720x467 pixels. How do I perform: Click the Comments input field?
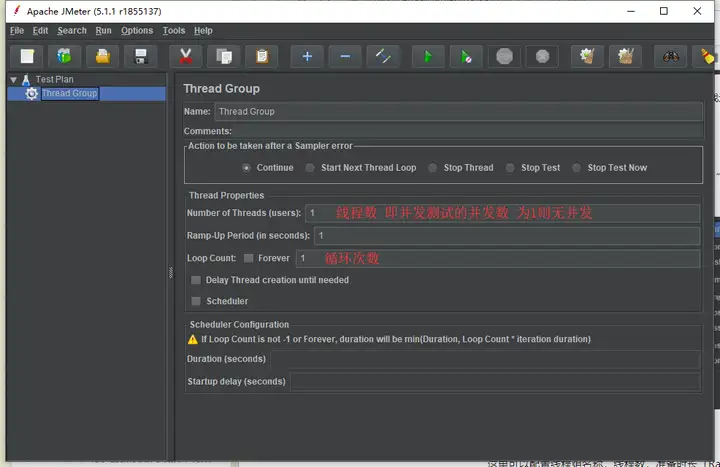pos(467,131)
